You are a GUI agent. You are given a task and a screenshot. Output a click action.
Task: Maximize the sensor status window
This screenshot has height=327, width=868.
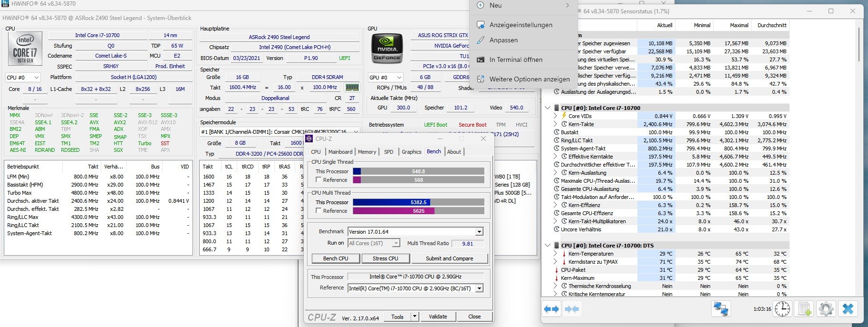[831, 11]
